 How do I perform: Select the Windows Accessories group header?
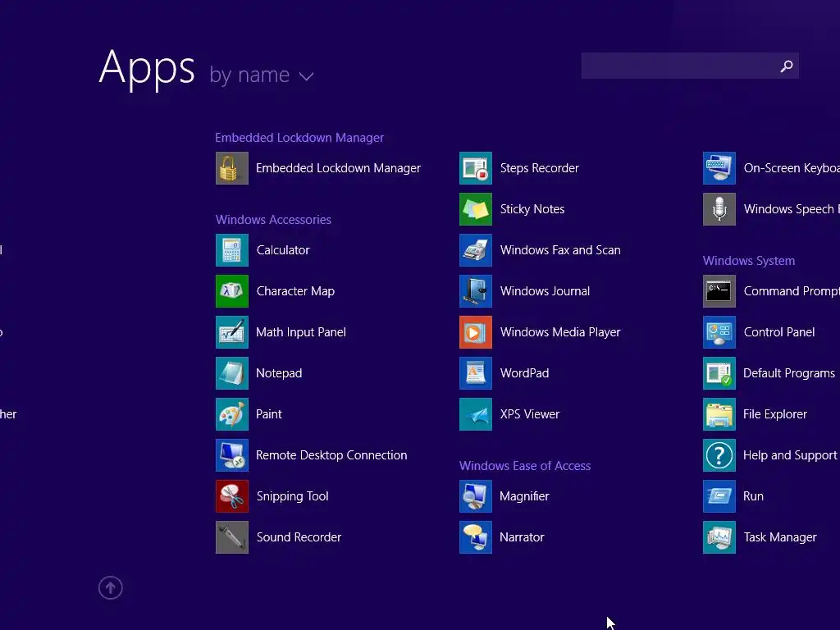click(273, 220)
